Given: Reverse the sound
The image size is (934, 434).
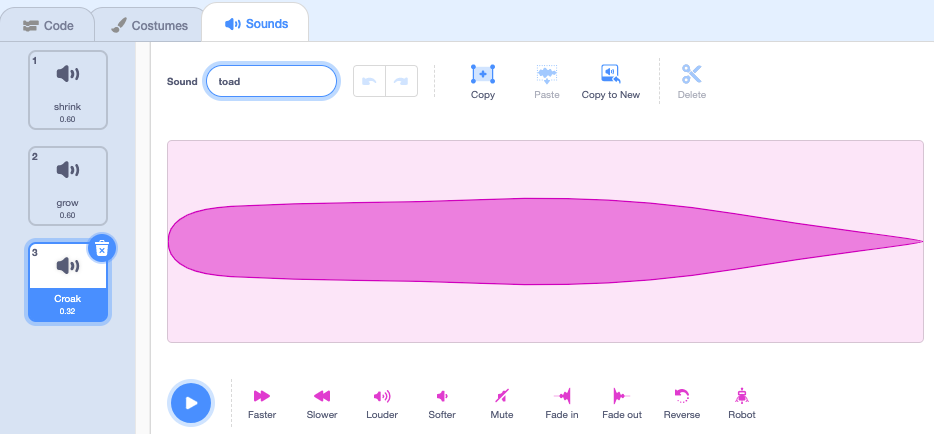Looking at the screenshot, I should pyautogui.click(x=681, y=404).
